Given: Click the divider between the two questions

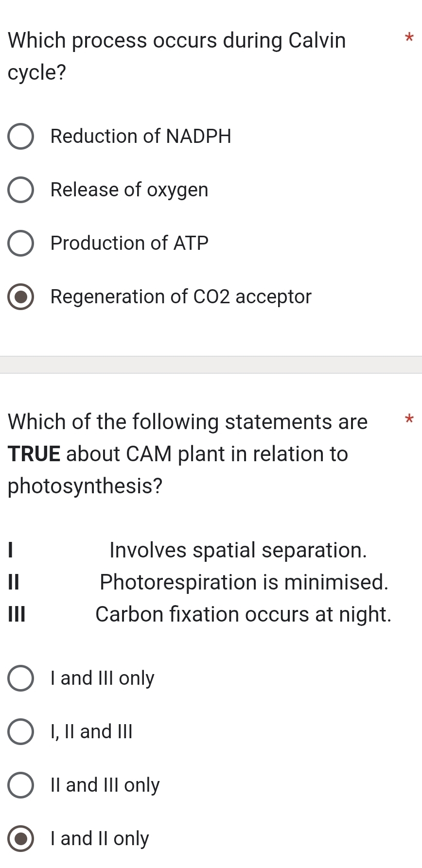Looking at the screenshot, I should click(211, 364).
